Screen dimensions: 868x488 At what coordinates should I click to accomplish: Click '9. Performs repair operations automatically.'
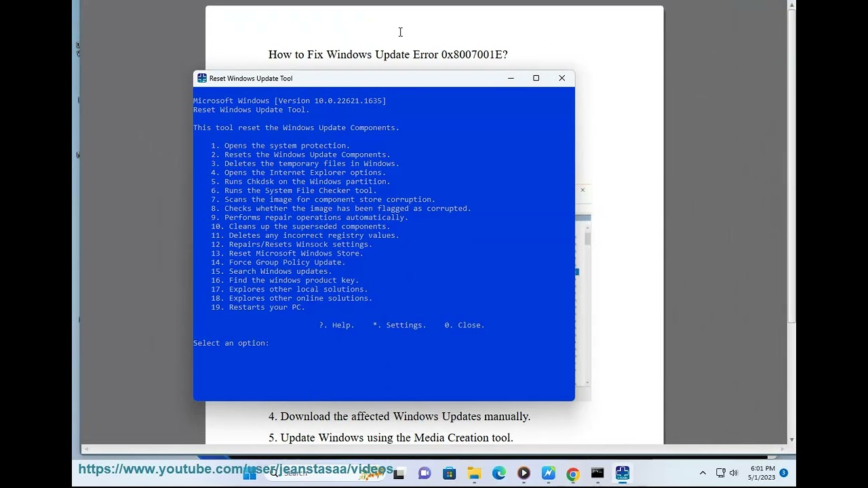(x=309, y=218)
